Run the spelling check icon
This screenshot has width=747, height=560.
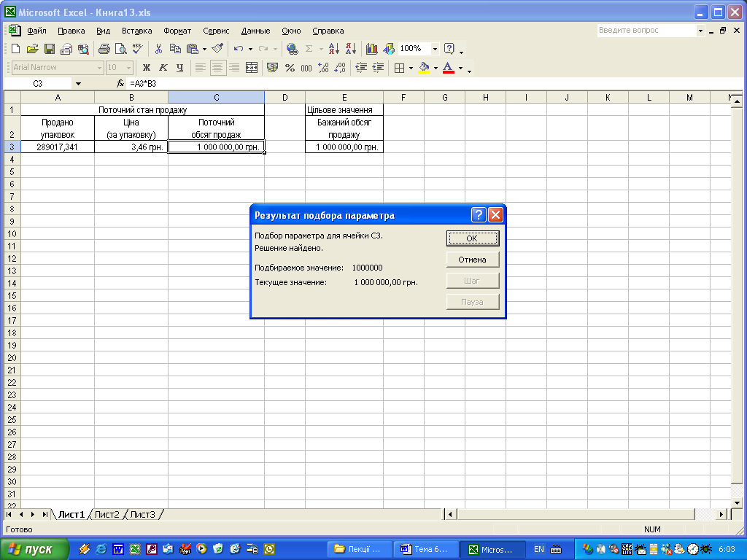click(138, 49)
